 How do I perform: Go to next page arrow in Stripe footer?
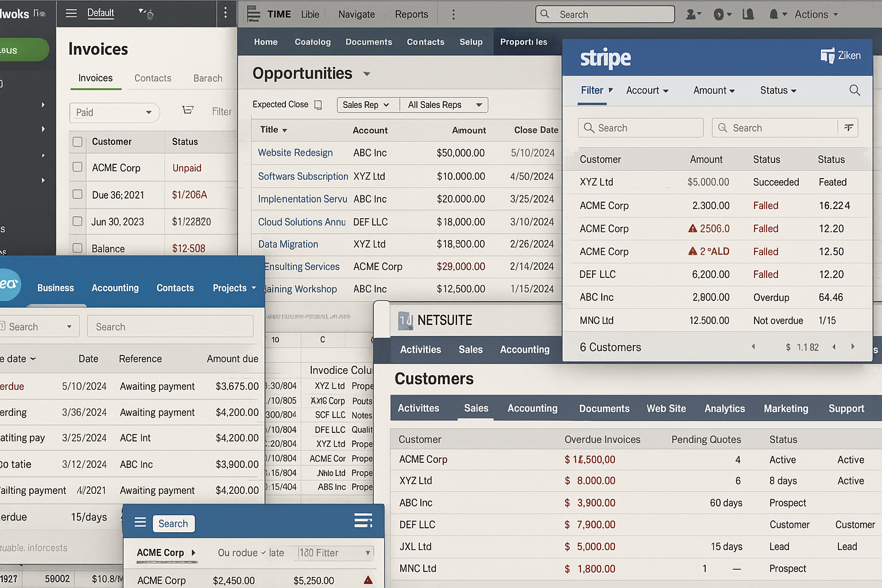point(853,347)
